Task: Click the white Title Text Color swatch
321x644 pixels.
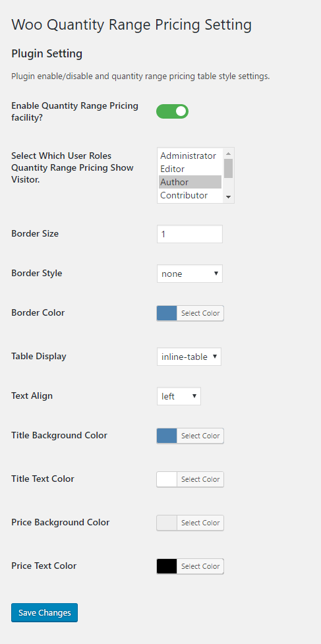Action: pos(167,479)
